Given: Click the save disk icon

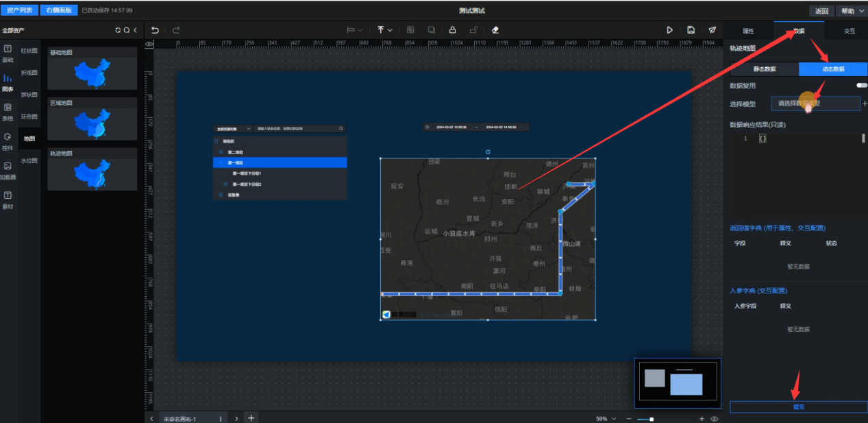Looking at the screenshot, I should click(691, 30).
